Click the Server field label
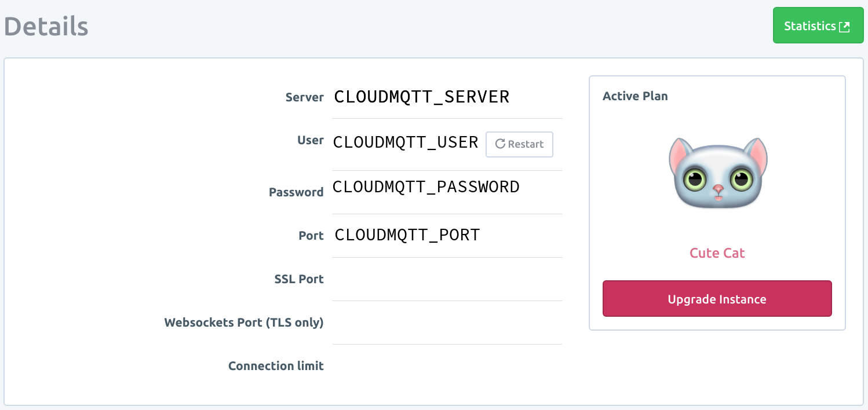 pyautogui.click(x=305, y=97)
